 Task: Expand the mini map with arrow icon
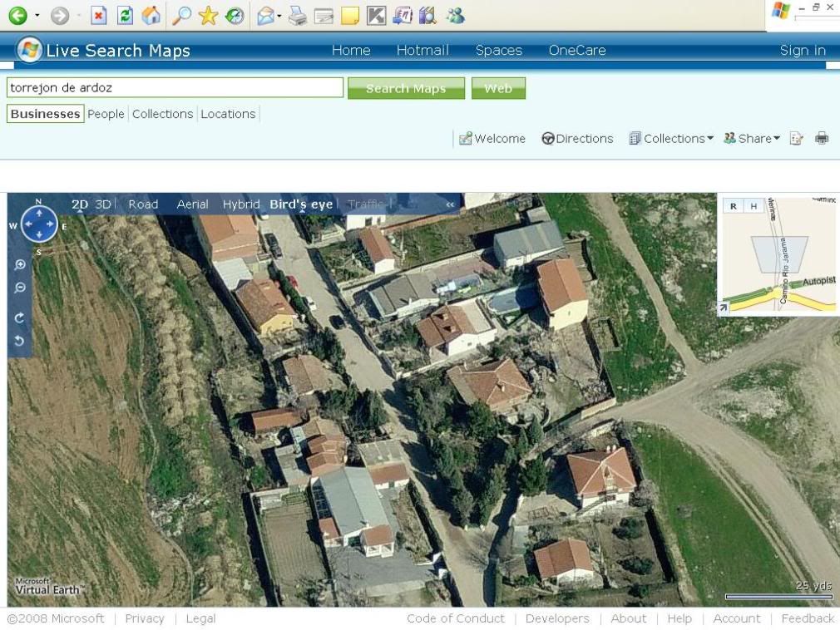coord(724,308)
